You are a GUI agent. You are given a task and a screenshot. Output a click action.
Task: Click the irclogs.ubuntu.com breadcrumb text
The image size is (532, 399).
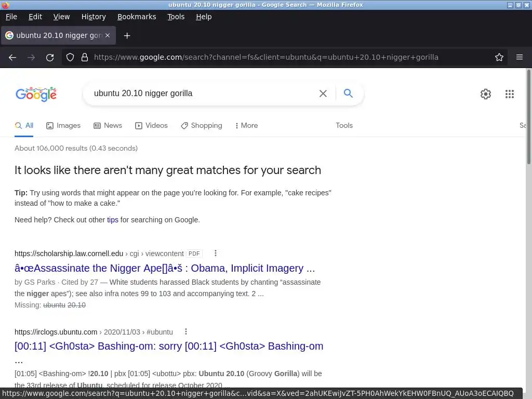pyautogui.click(x=94, y=332)
